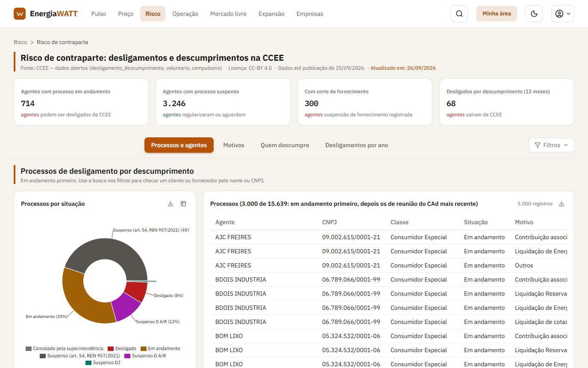
Task: Click AJC FREIRES row with motivo Outros
Action: click(x=389, y=265)
